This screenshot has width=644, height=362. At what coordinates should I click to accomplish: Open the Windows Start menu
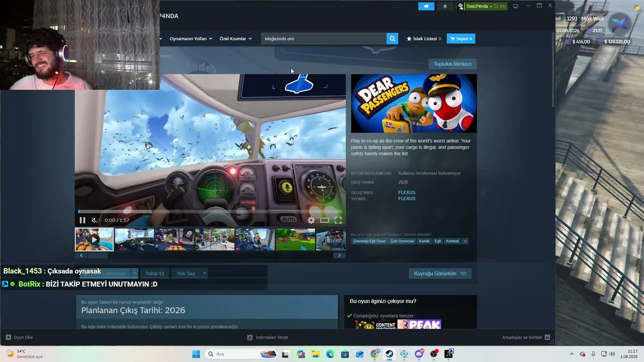tap(196, 354)
